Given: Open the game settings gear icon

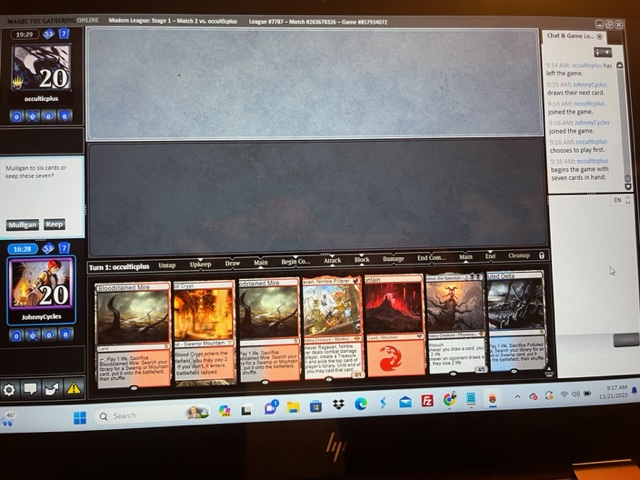Looking at the screenshot, I should tap(10, 389).
